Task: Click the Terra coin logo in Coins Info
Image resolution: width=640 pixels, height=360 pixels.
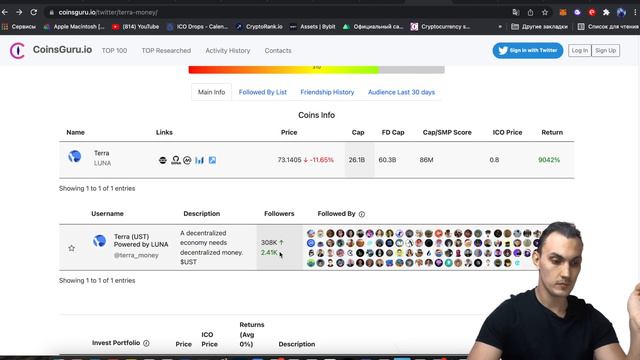Action: click(74, 156)
